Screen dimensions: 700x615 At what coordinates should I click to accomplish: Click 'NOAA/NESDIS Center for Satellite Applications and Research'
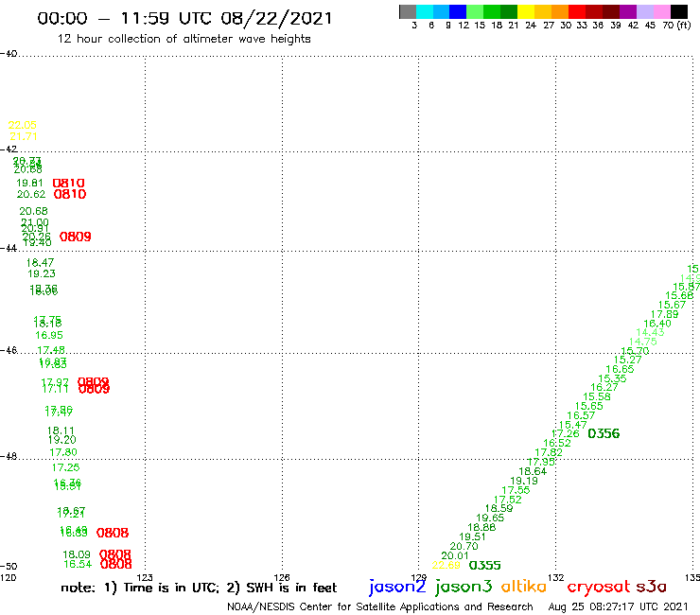[380, 607]
